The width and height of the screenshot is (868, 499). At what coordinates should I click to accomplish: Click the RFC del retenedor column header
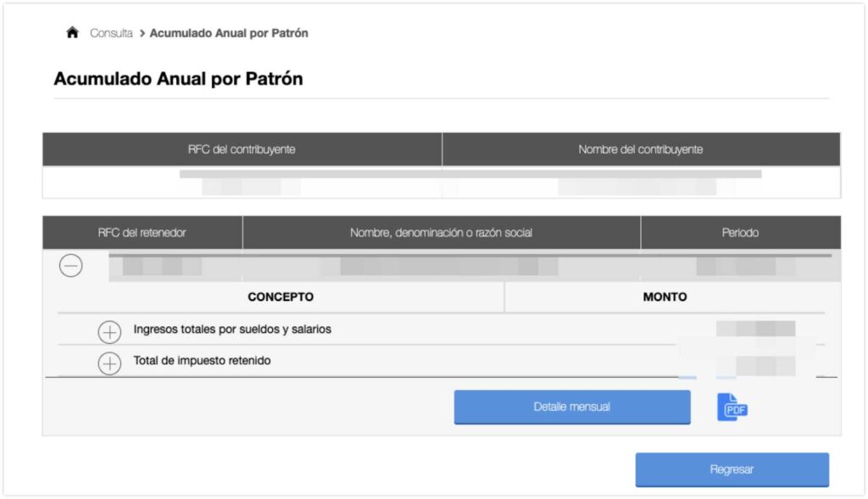pyautogui.click(x=142, y=232)
